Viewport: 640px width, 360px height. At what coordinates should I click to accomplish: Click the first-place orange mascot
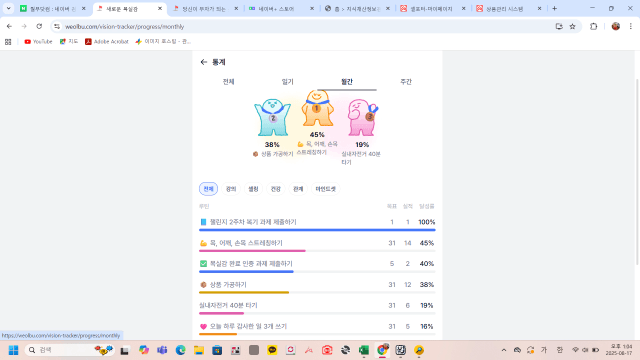coord(318,108)
